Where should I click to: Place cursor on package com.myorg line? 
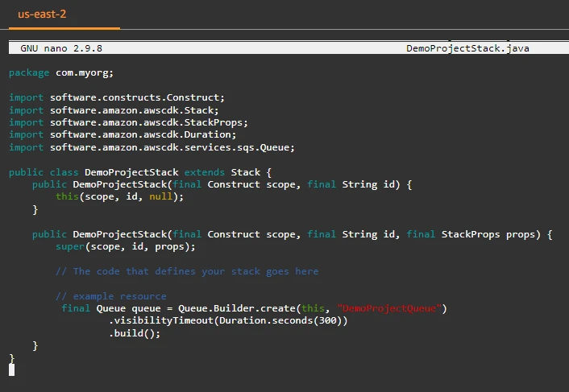click(60, 72)
